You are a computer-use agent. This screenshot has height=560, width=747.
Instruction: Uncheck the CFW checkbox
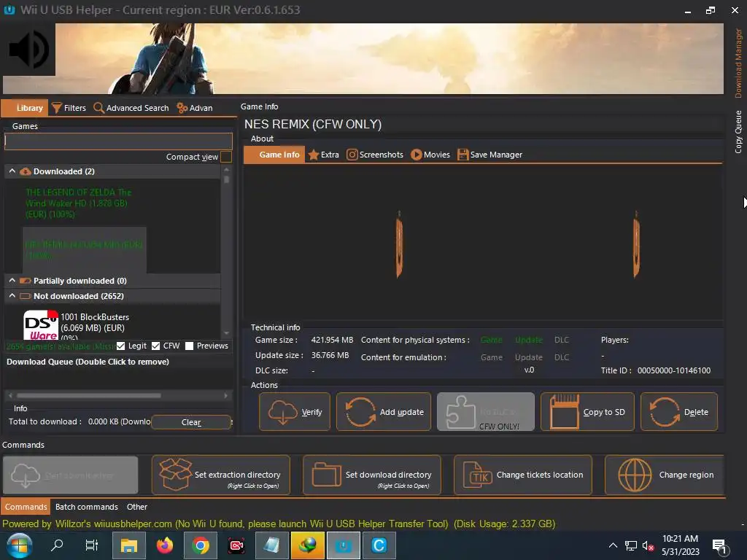pyautogui.click(x=156, y=346)
